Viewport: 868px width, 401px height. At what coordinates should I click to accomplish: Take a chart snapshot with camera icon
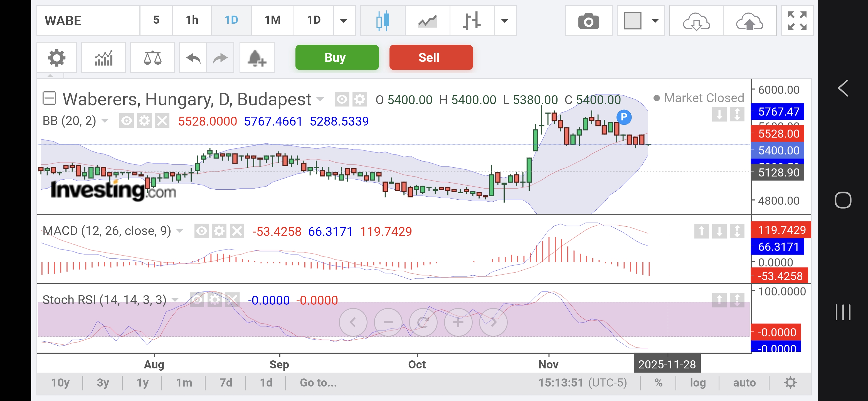[588, 21]
